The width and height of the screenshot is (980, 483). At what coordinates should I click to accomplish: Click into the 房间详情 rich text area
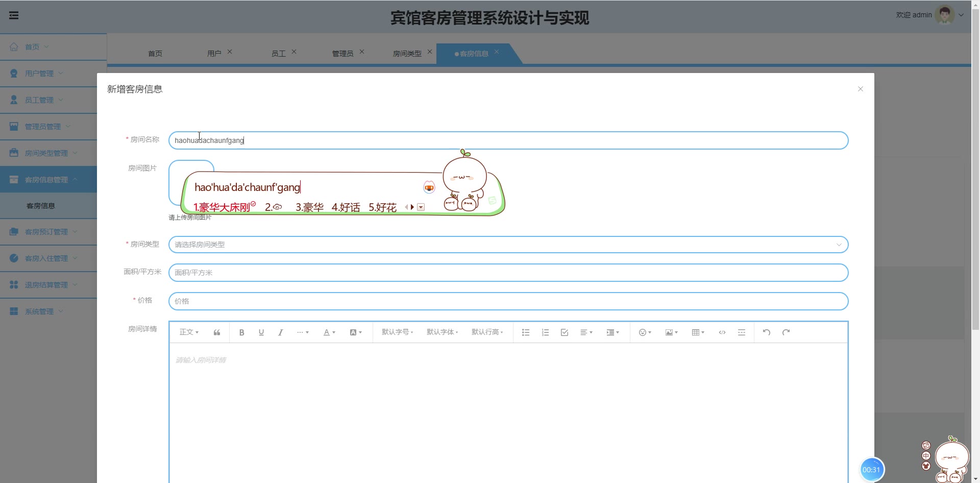(x=508, y=413)
